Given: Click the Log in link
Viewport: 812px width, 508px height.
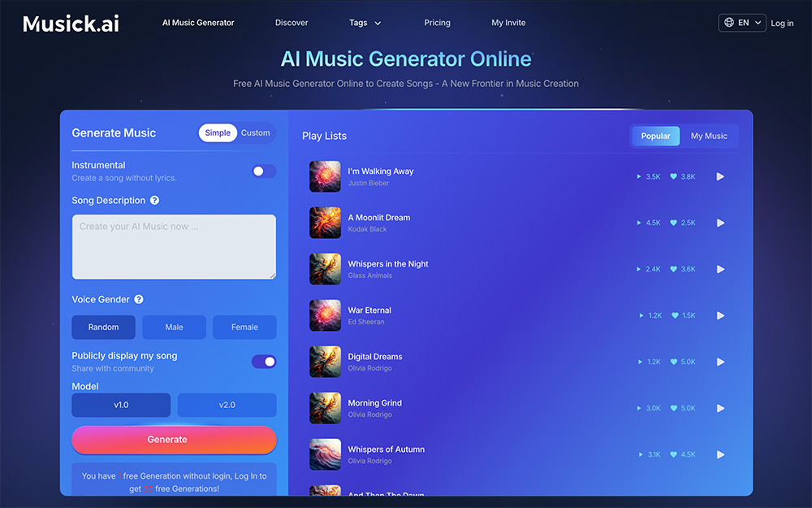Looking at the screenshot, I should point(782,24).
